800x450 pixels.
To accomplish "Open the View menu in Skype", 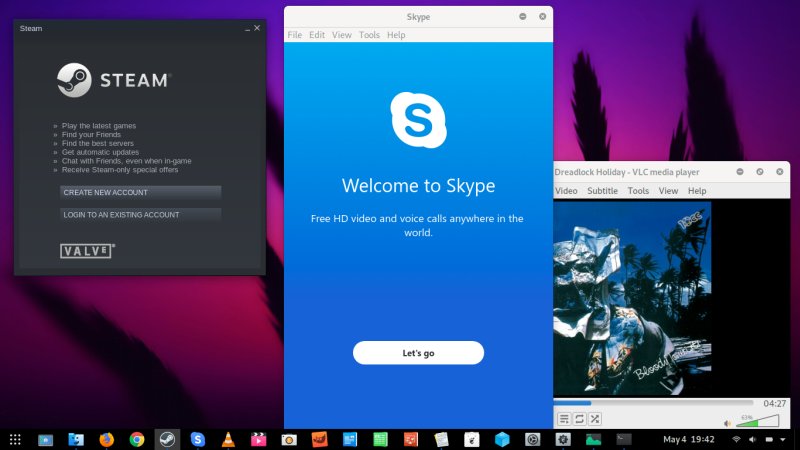I will pyautogui.click(x=342, y=35).
